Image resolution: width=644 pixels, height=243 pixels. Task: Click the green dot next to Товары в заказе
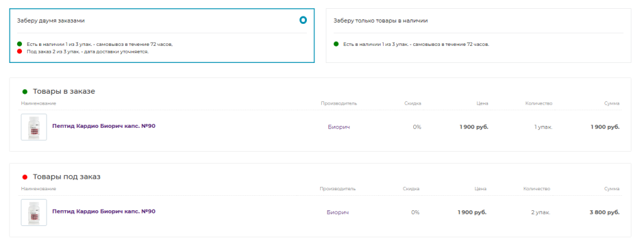pos(25,92)
